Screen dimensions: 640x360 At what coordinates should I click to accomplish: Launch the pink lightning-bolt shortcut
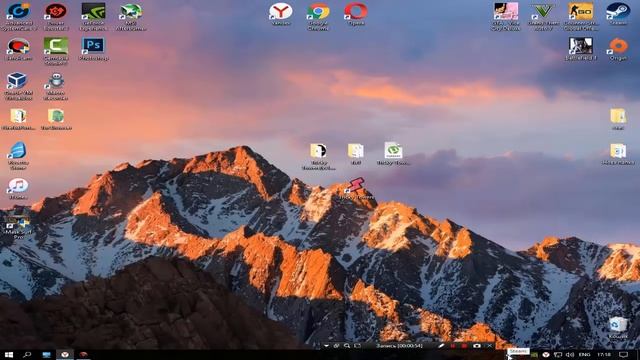pos(356,188)
